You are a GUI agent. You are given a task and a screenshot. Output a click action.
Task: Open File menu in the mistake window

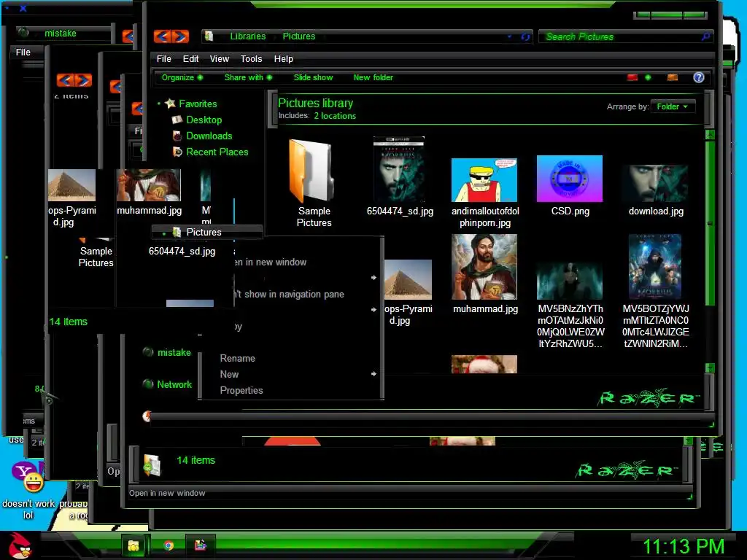[x=23, y=52]
